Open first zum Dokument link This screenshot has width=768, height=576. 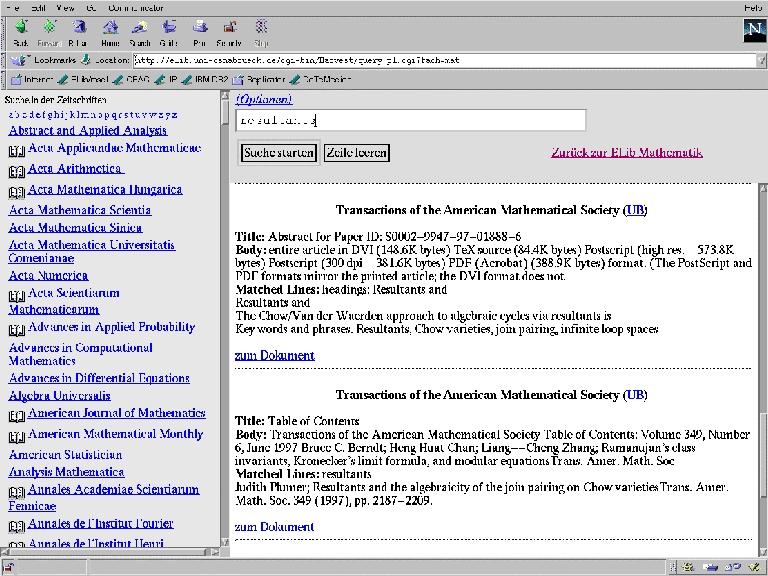pyautogui.click(x=274, y=355)
